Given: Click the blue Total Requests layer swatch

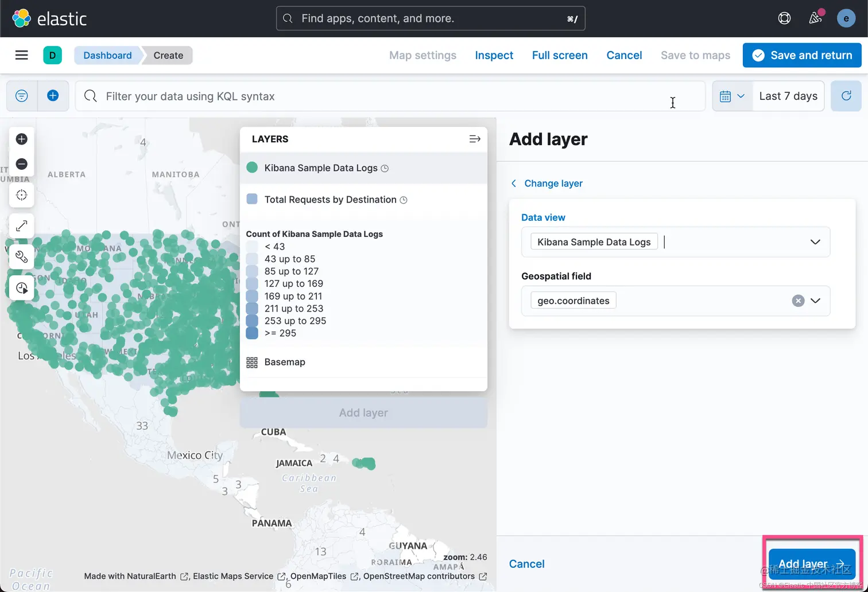Looking at the screenshot, I should click(x=251, y=199).
